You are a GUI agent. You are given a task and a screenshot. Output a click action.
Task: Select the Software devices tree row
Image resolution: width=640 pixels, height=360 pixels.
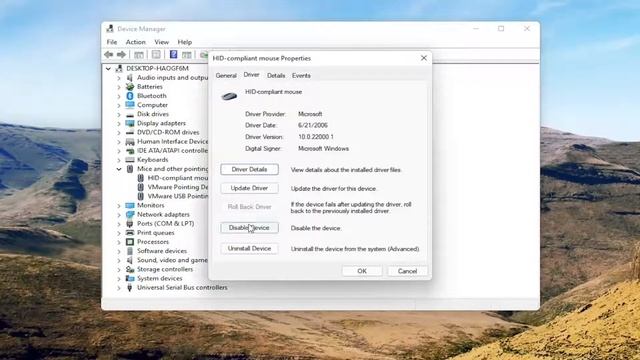162,251
